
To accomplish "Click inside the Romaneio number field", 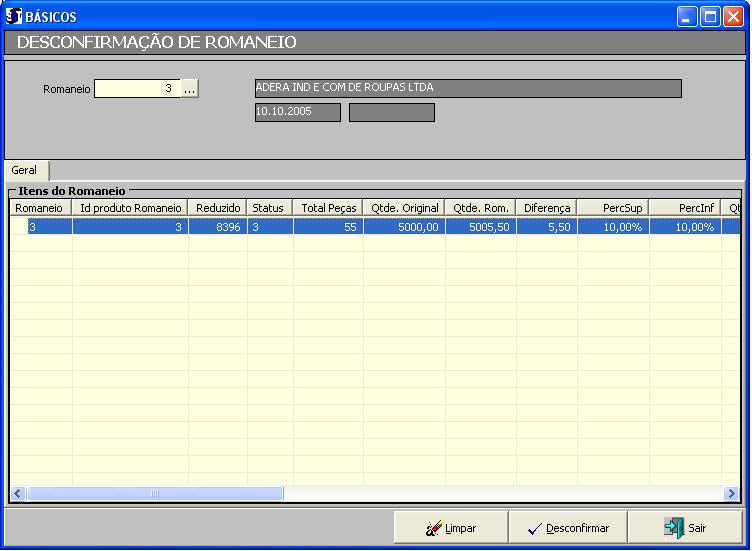I will (137, 89).
